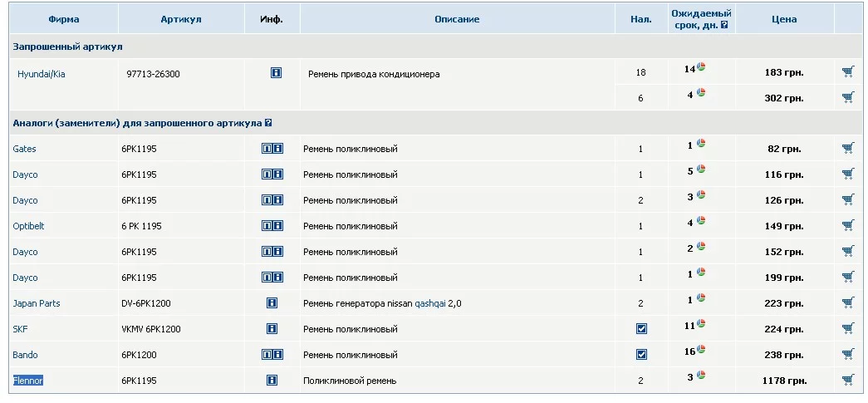Open the Bando brand link
Screen dimensions: 868x403
(x=26, y=355)
